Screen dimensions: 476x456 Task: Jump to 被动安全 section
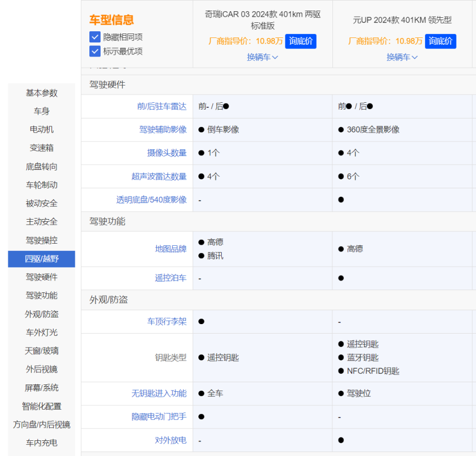tap(41, 203)
